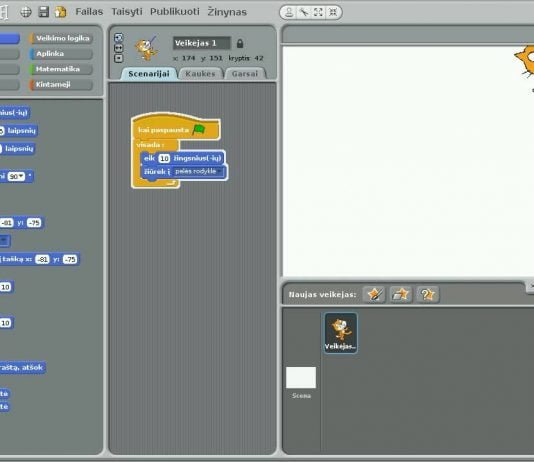The height and width of the screenshot is (462, 534).
Task: Click the floppy disk save icon
Action: click(x=44, y=12)
